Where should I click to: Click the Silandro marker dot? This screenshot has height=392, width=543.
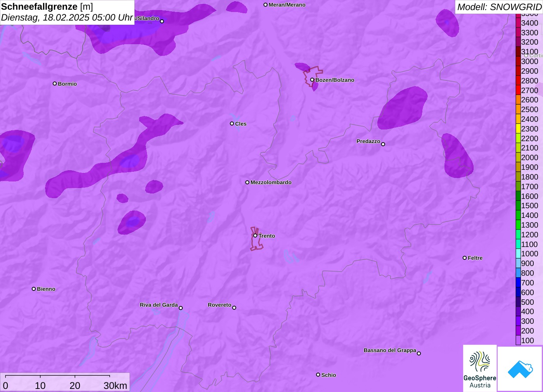point(162,21)
